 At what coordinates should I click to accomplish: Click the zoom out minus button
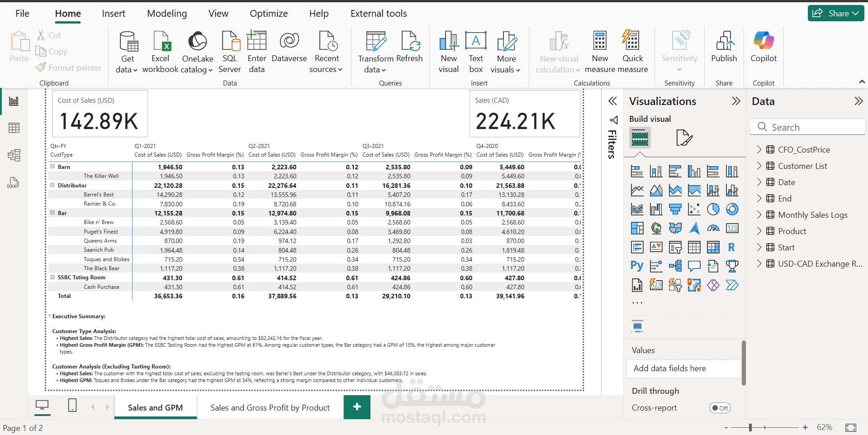pos(726,427)
